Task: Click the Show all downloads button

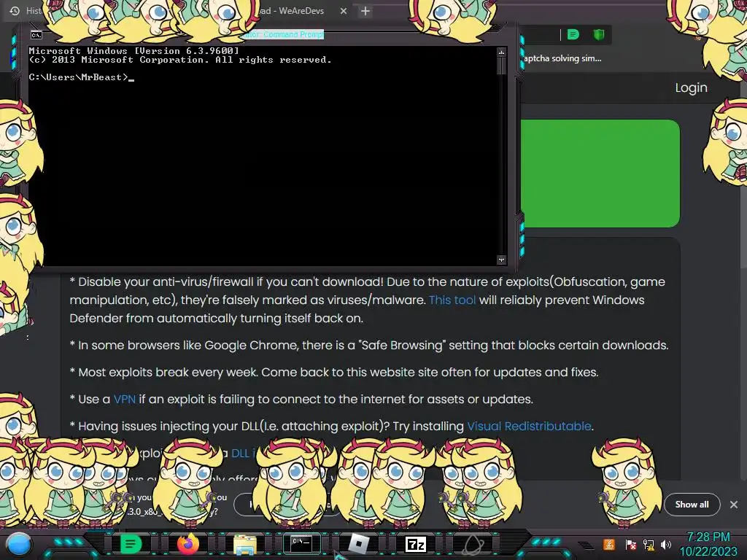Action: click(x=692, y=505)
